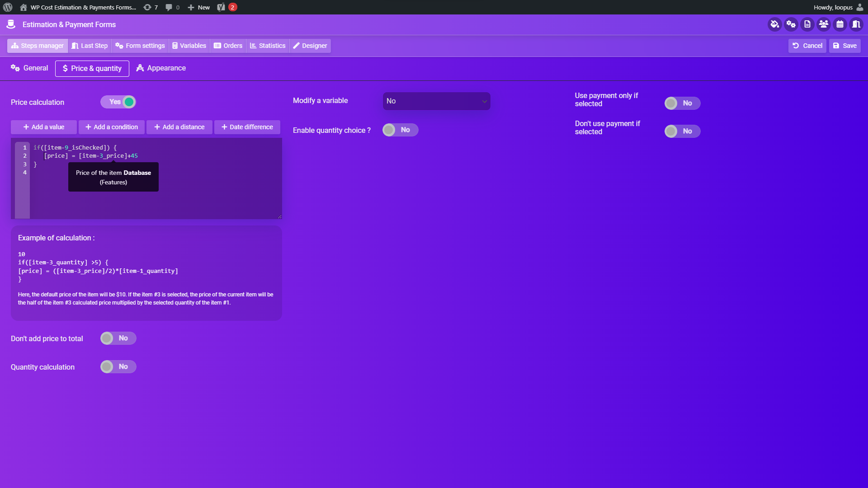Image resolution: width=868 pixels, height=488 pixels.
Task: Toggle Don't add price to total
Action: pyautogui.click(x=118, y=338)
